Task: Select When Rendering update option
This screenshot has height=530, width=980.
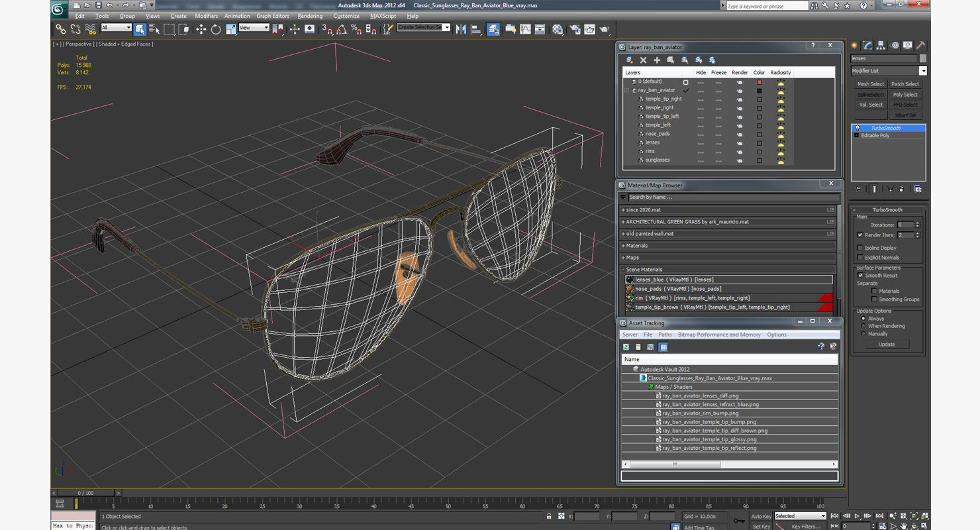Action: [863, 326]
